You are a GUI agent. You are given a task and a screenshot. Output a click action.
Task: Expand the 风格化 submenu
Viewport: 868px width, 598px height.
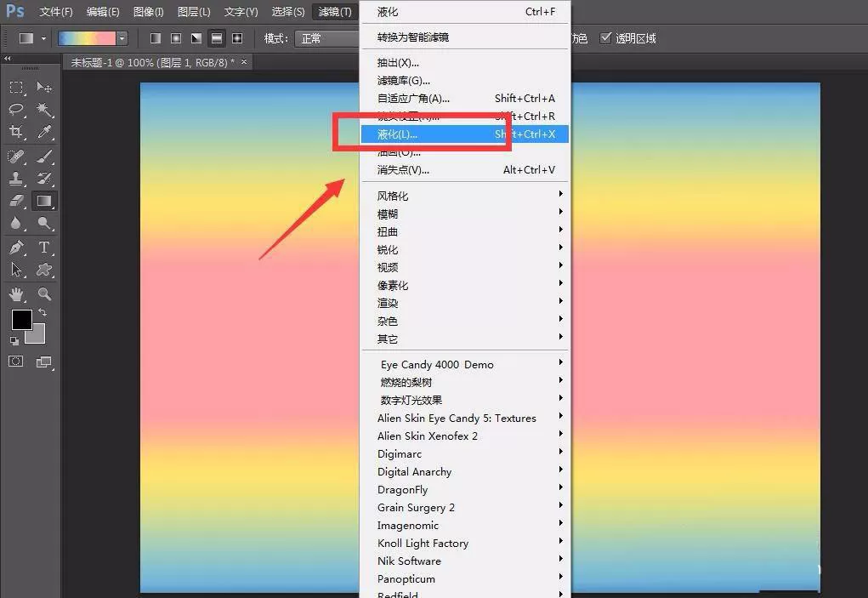[465, 196]
